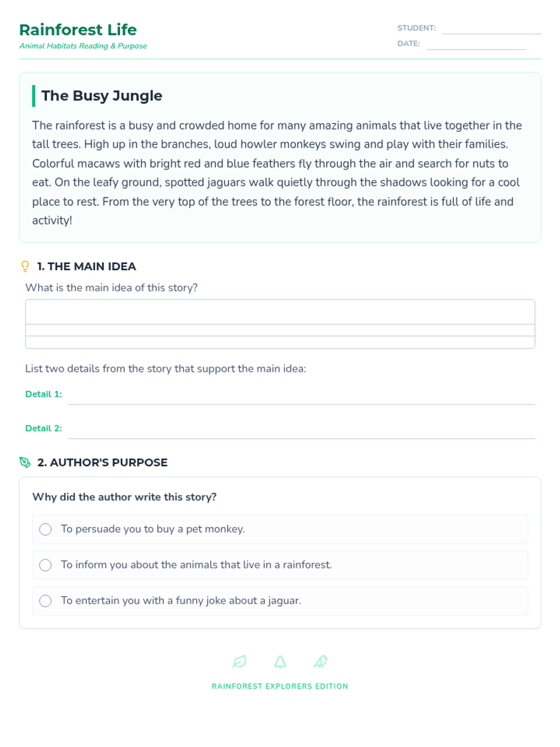Click the Detail 2 answer line
The image size is (560, 747).
click(x=301, y=431)
